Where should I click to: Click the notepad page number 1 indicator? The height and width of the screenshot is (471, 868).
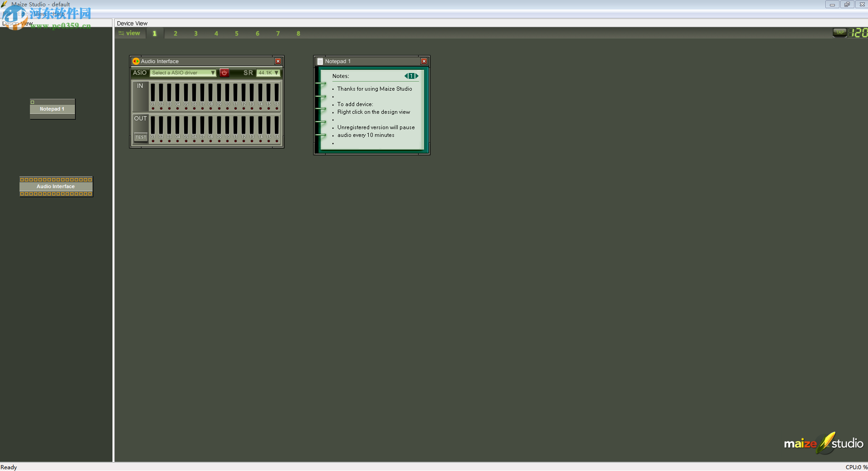pos(411,76)
